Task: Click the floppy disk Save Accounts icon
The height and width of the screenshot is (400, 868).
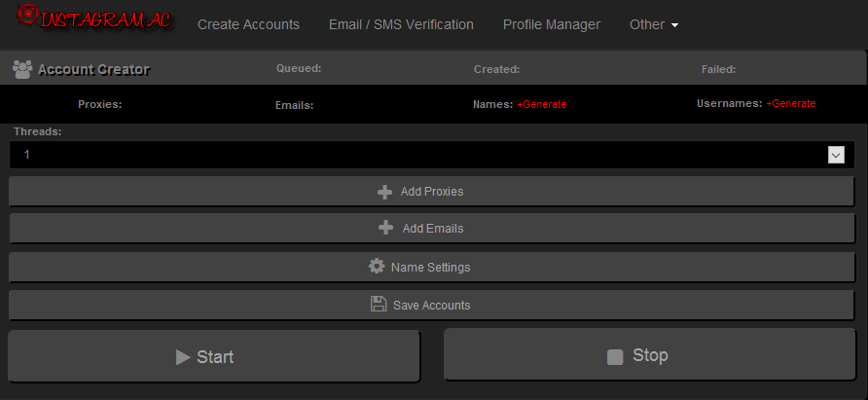Action: (379, 304)
